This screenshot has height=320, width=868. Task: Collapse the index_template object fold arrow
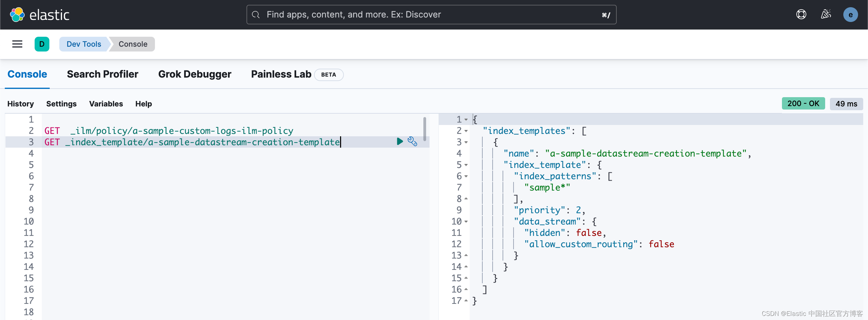pos(466,165)
